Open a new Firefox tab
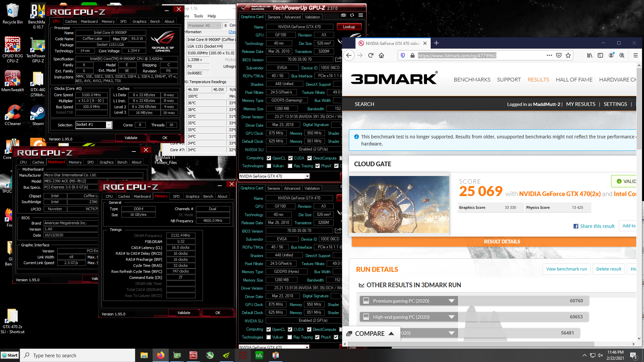 click(x=436, y=43)
